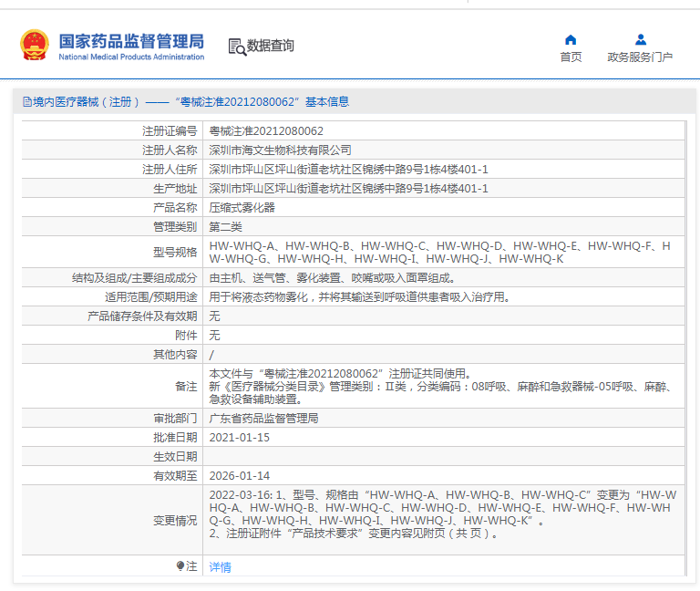Select registration number 粤械注准20212080062 value
700x591 pixels.
[x=266, y=131]
